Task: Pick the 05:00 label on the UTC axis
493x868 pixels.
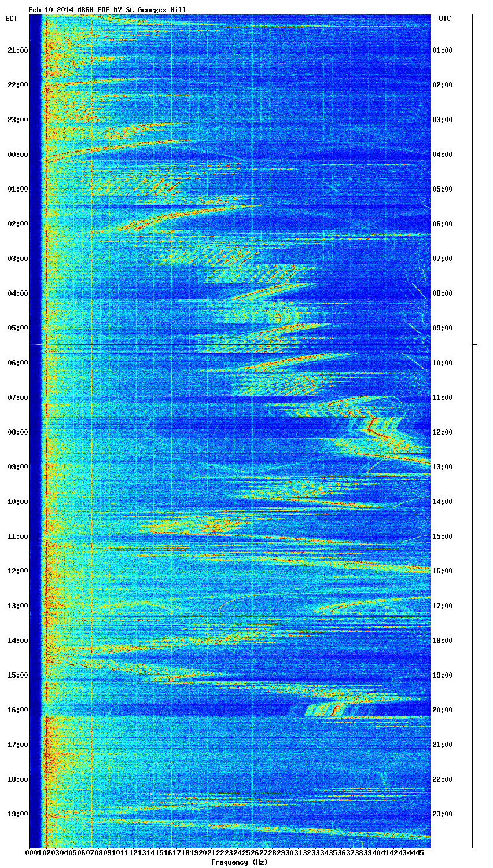Action: [x=443, y=189]
